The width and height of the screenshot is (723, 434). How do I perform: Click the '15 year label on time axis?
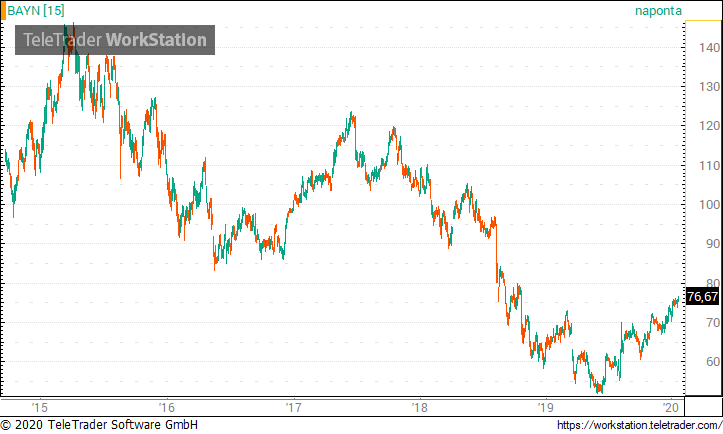(40, 408)
